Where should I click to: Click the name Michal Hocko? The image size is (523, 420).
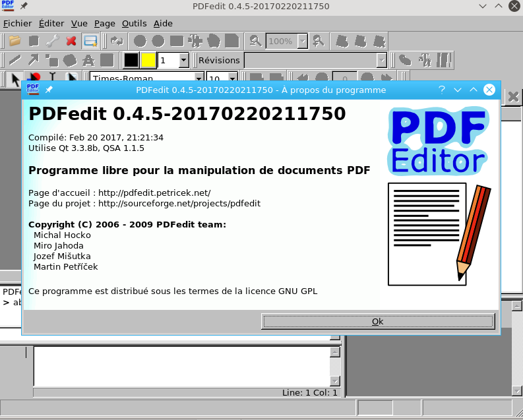tap(62, 235)
